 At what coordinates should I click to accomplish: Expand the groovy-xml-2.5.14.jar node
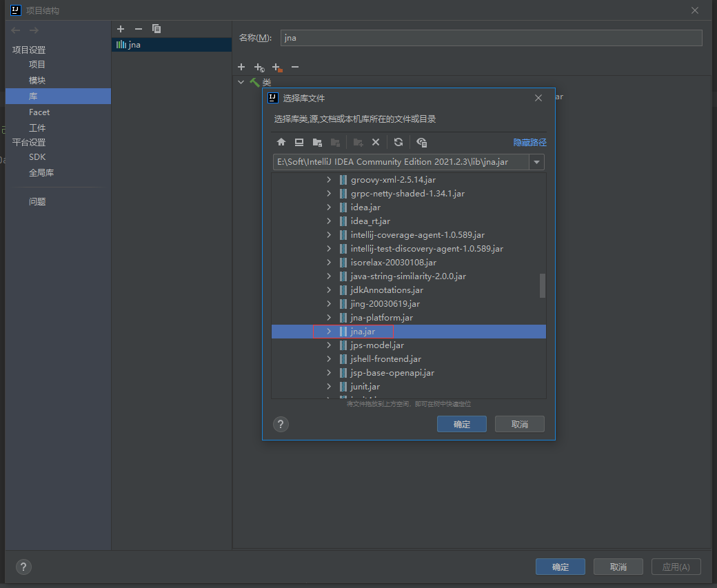click(329, 180)
